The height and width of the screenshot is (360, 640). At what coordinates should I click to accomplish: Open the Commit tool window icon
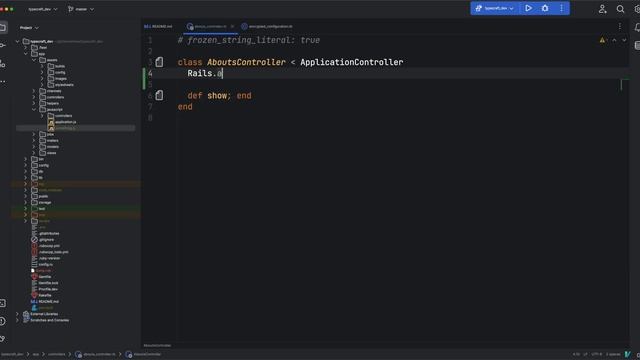coord(2,45)
